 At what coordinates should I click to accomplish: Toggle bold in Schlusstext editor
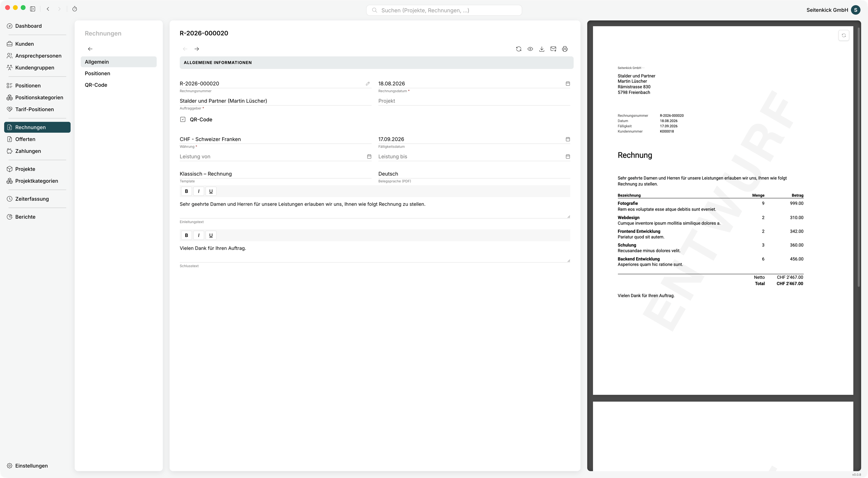(x=186, y=235)
